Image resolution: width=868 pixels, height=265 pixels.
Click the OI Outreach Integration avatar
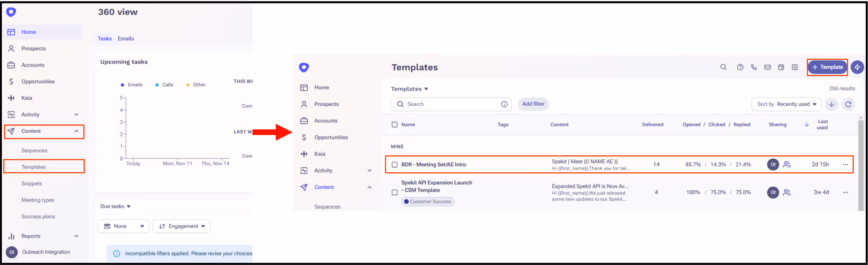[x=11, y=252]
